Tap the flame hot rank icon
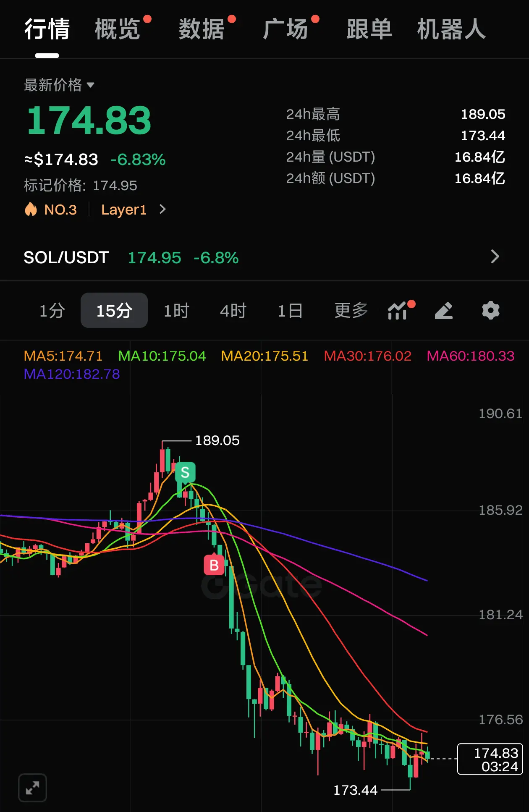Viewport: 529px width, 812px height. point(31,209)
